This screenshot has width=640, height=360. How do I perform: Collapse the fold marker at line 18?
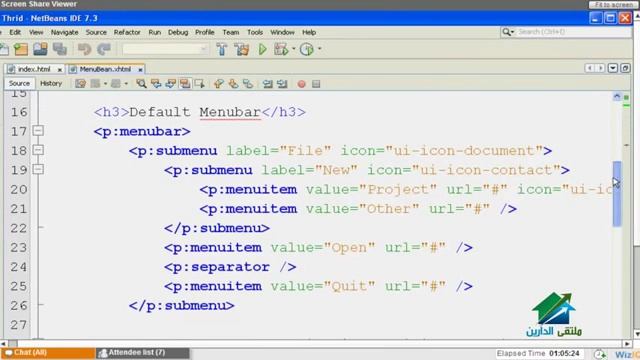tap(38, 150)
